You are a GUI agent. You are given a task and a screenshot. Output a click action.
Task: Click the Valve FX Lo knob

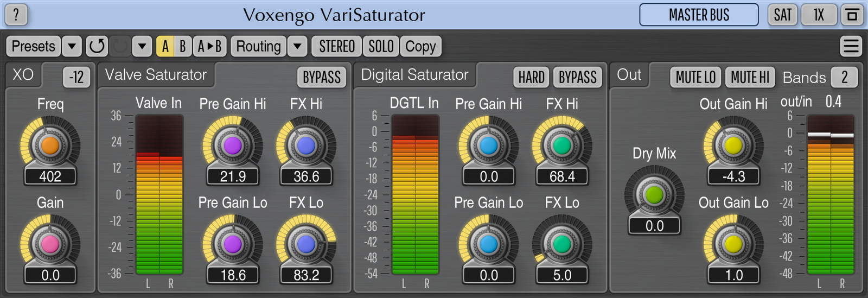click(306, 244)
